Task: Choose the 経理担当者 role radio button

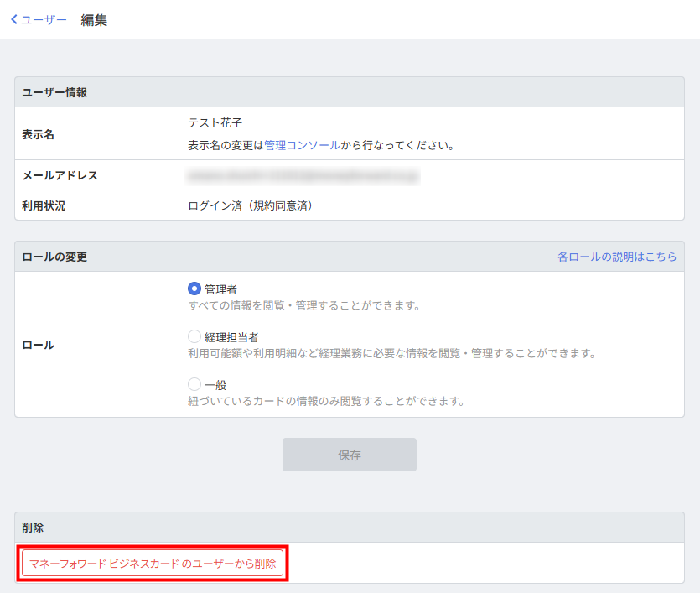Action: (194, 336)
